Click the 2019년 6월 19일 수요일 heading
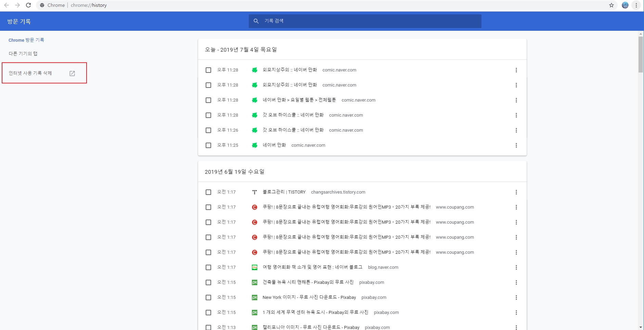 [x=234, y=172]
